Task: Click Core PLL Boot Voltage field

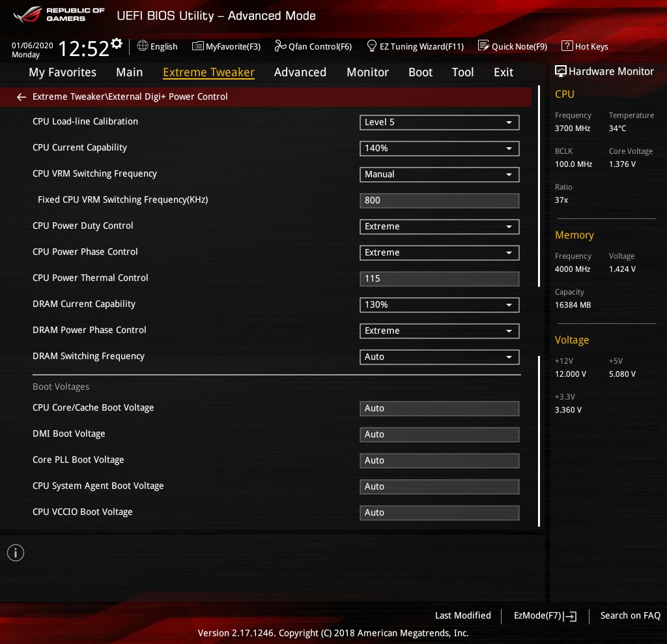Action: 440,461
